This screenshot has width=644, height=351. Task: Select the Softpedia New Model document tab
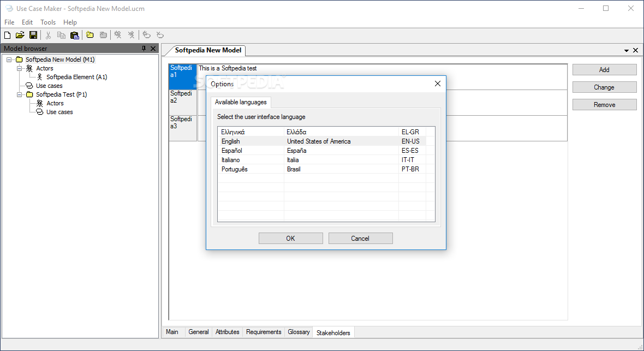point(208,50)
